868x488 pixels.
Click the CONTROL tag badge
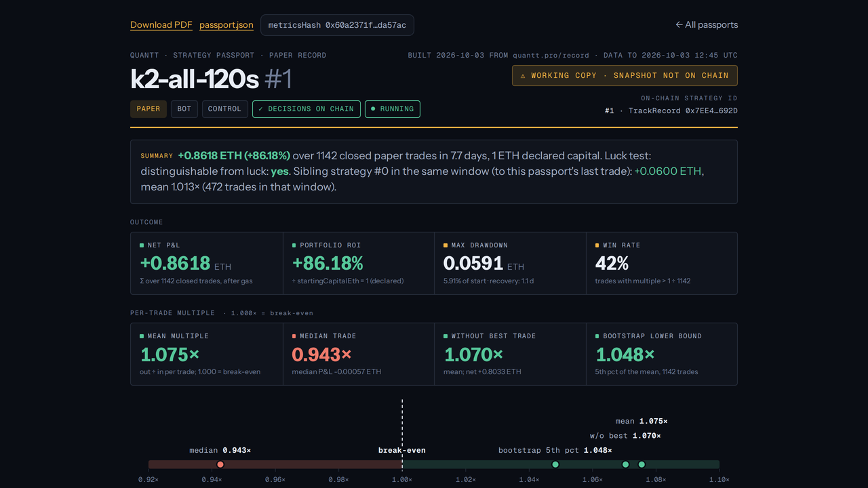click(x=224, y=109)
